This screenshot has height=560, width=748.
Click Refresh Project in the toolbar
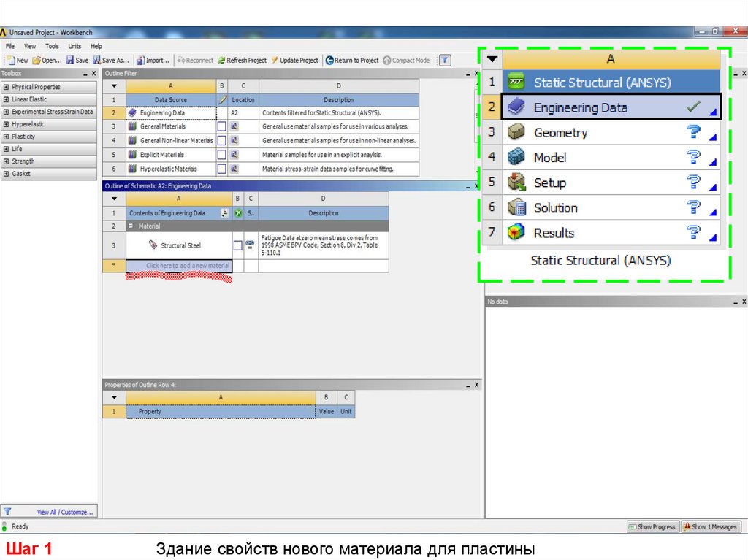tap(243, 60)
